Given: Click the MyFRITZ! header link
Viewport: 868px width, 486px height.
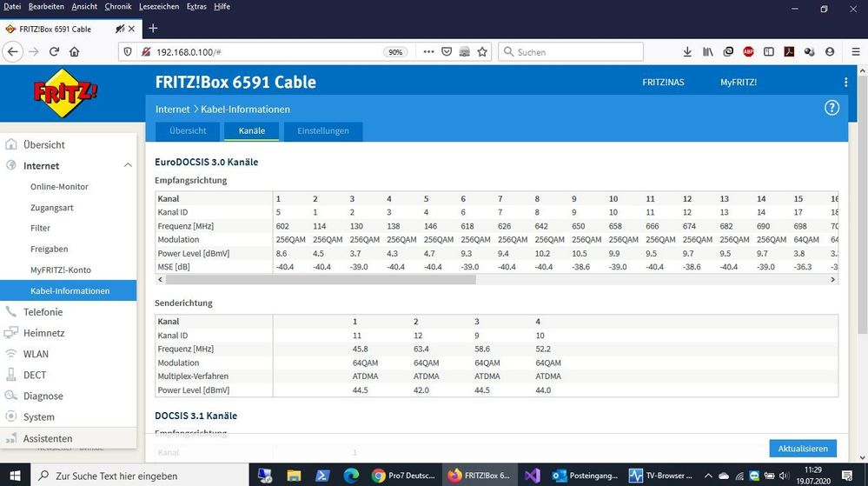Looking at the screenshot, I should [x=739, y=82].
